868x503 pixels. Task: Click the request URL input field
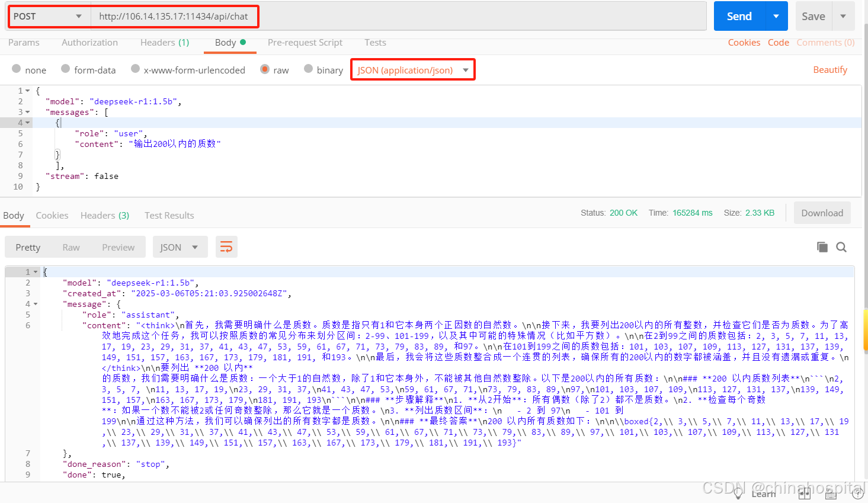point(398,17)
